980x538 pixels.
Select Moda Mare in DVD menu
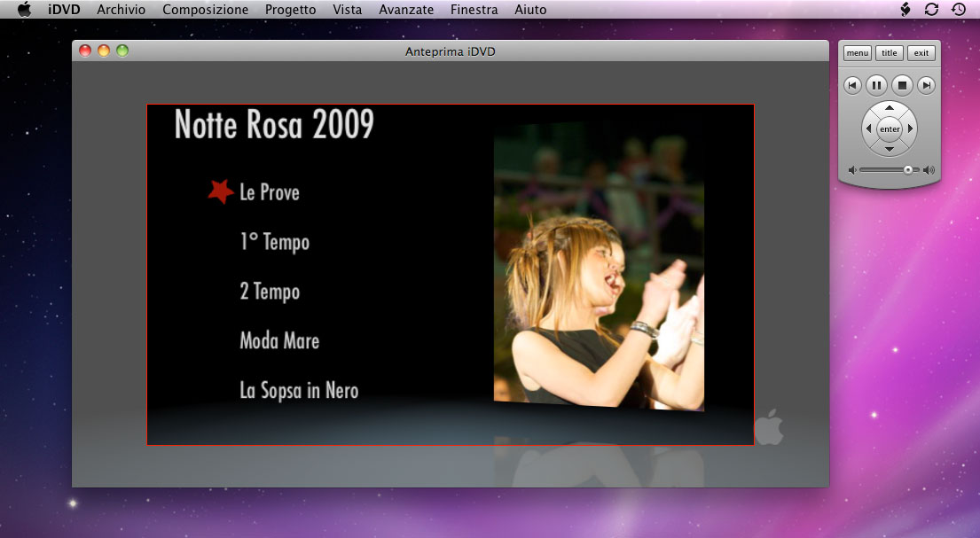tap(279, 340)
